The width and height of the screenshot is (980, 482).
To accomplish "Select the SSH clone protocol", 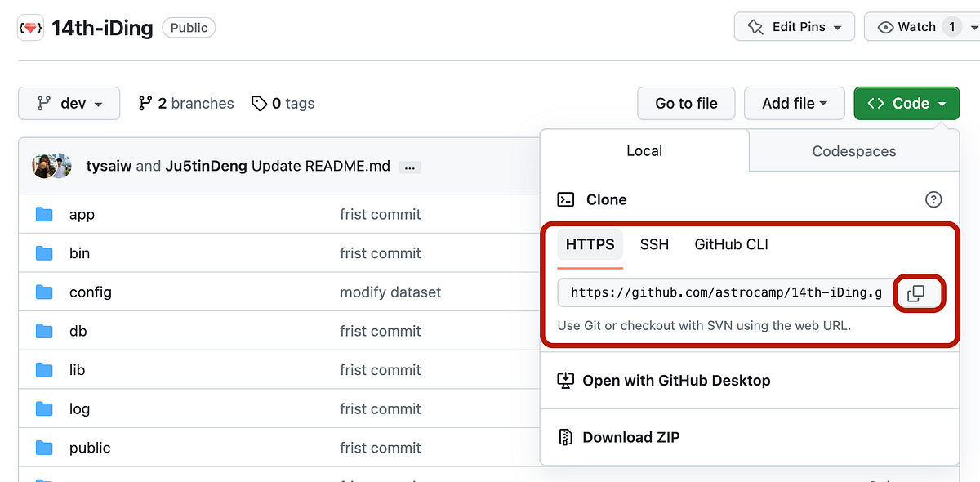I will [x=654, y=244].
